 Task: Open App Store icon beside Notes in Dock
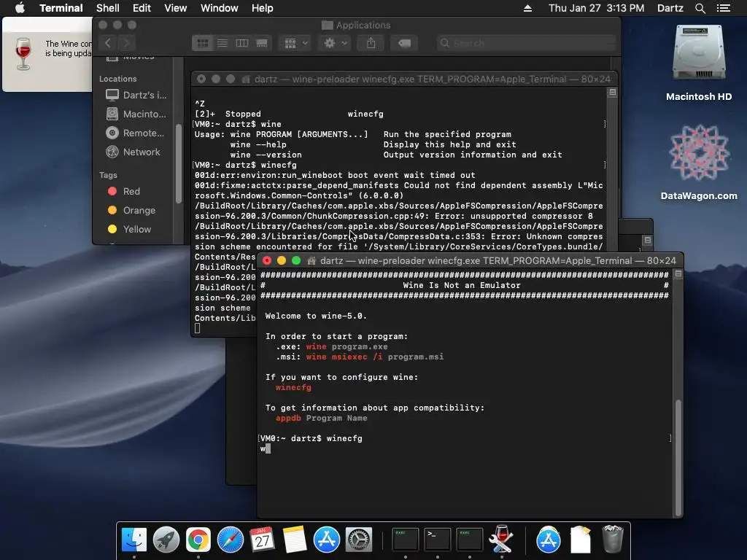[x=326, y=540]
